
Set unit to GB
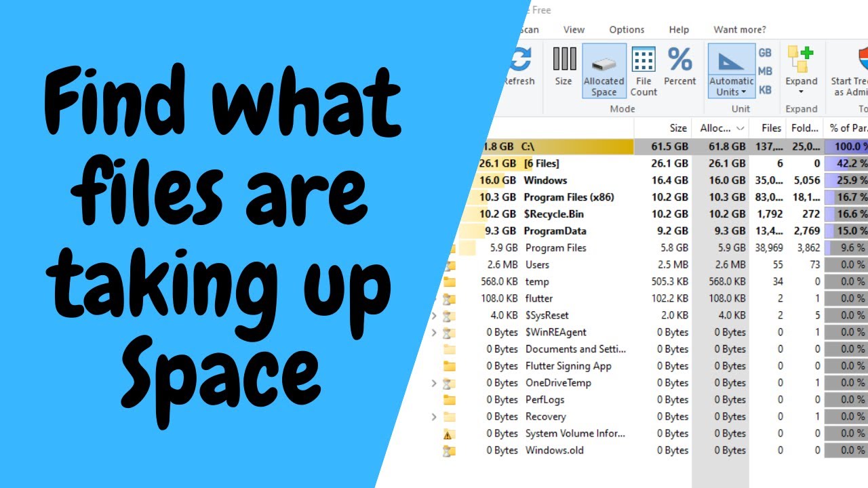(x=765, y=52)
